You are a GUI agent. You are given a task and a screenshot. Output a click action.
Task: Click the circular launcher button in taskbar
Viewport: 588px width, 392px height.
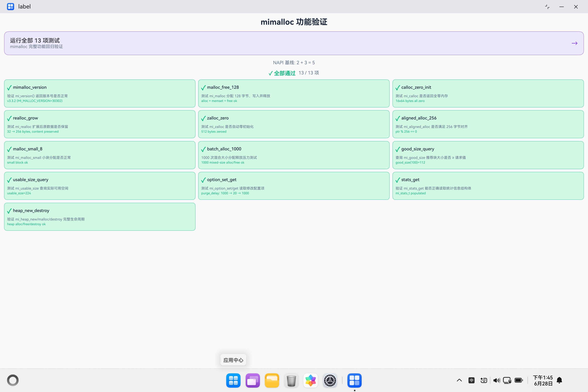tap(13, 380)
